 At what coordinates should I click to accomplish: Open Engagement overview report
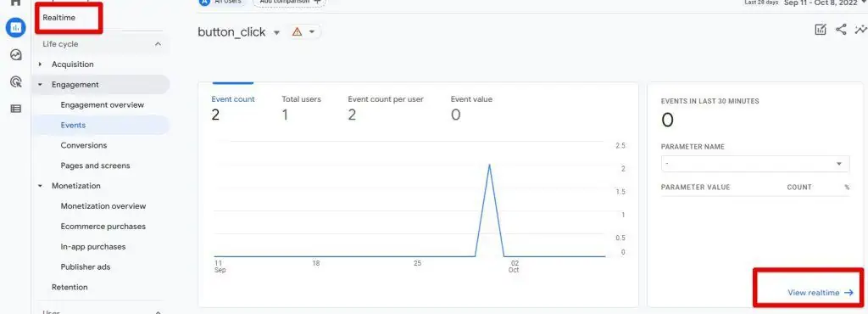tap(103, 104)
